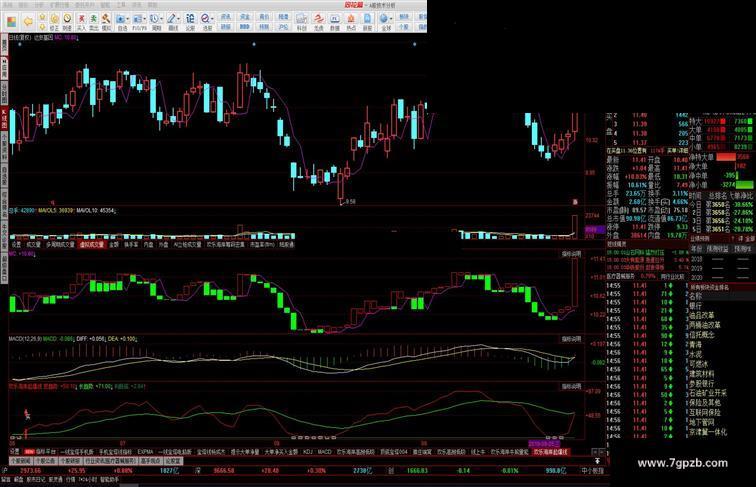Switch to 外盘 indicator tab
This screenshot has width=756, height=487.
(162, 244)
